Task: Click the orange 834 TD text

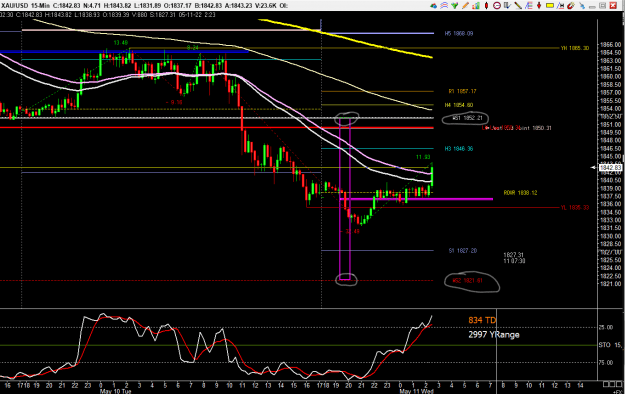Action: tap(482, 320)
